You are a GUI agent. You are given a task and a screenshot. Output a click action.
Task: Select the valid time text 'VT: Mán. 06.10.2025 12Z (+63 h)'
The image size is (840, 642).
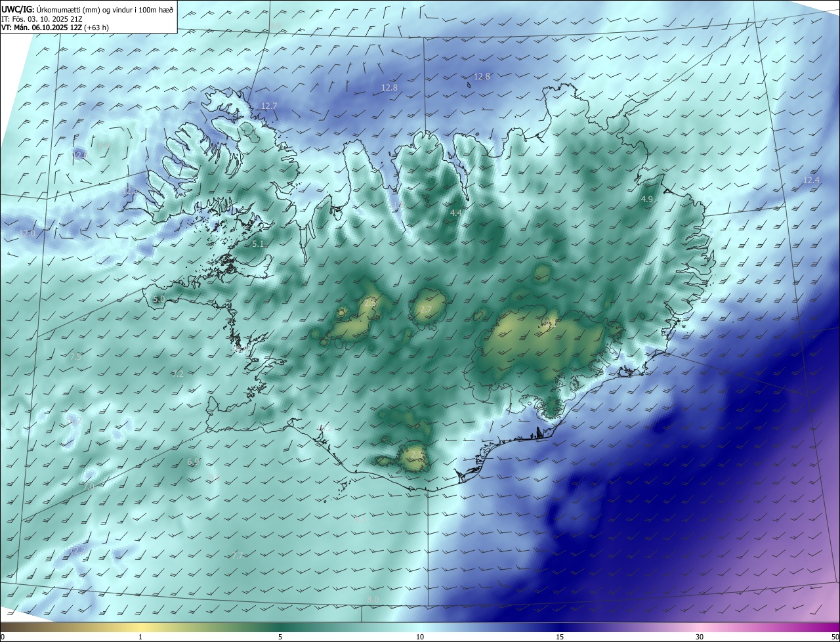click(54, 28)
